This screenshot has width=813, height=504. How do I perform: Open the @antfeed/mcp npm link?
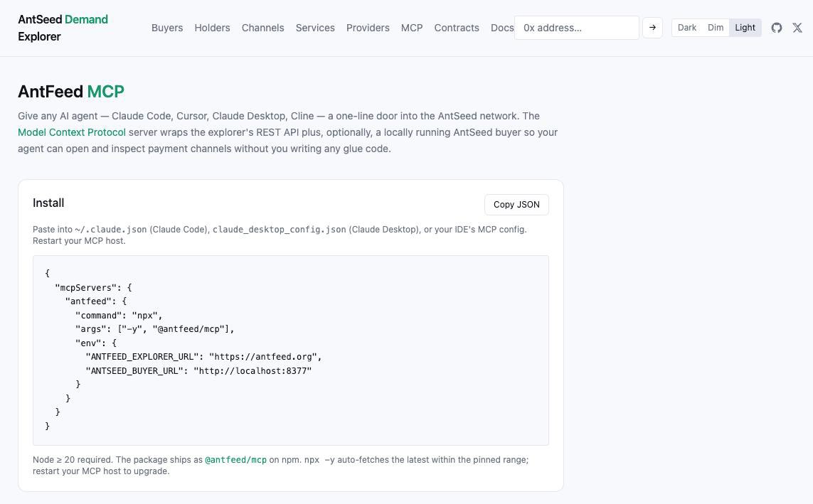click(x=236, y=460)
